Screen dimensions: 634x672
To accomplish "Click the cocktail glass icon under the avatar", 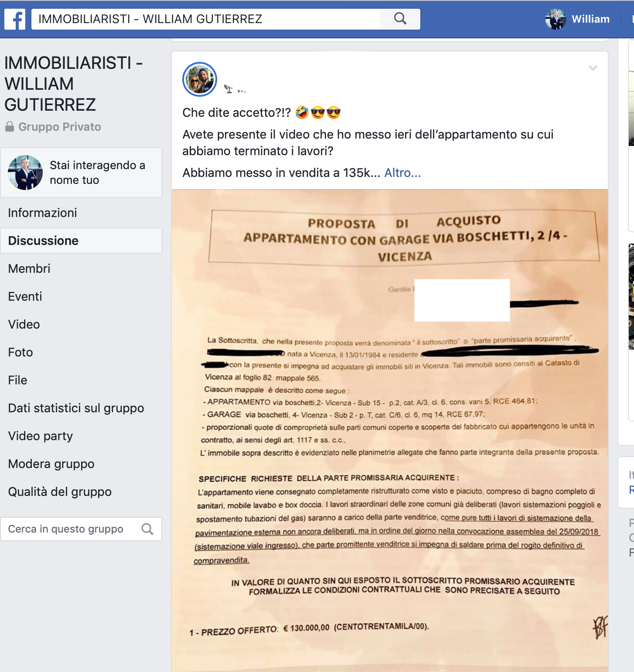I will point(228,89).
